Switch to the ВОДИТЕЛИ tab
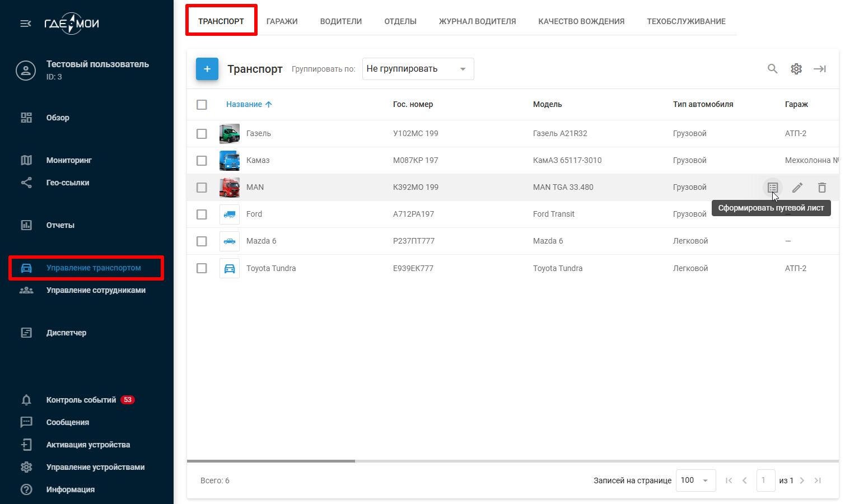 [x=340, y=21]
